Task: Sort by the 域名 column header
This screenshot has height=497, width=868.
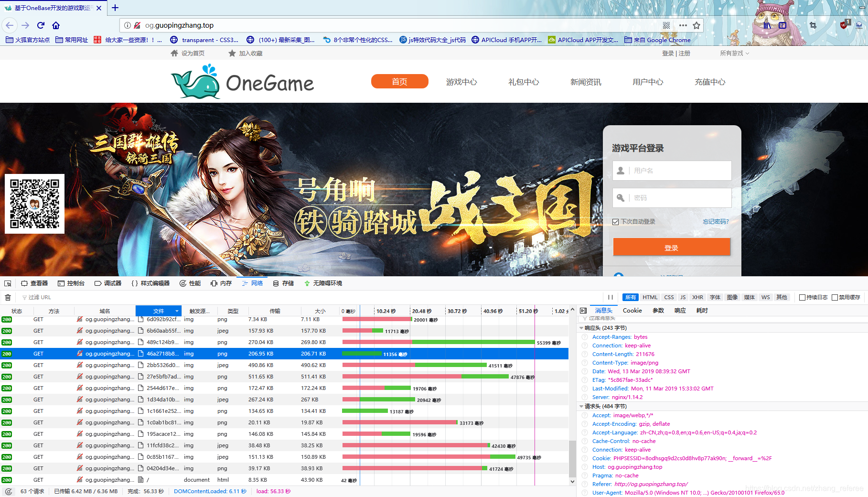Action: tap(105, 311)
